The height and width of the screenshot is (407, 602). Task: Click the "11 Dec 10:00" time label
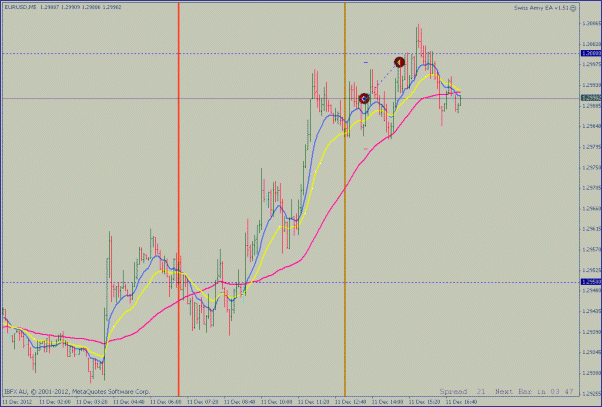point(276,402)
